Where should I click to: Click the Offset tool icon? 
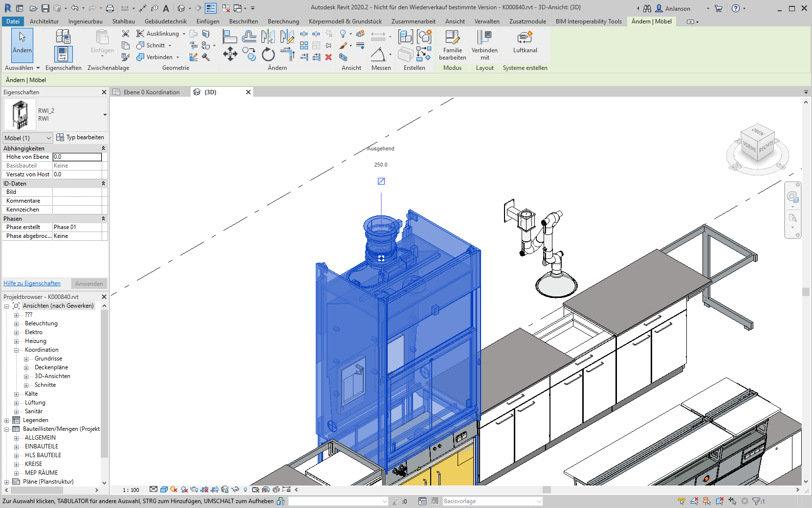249,37
